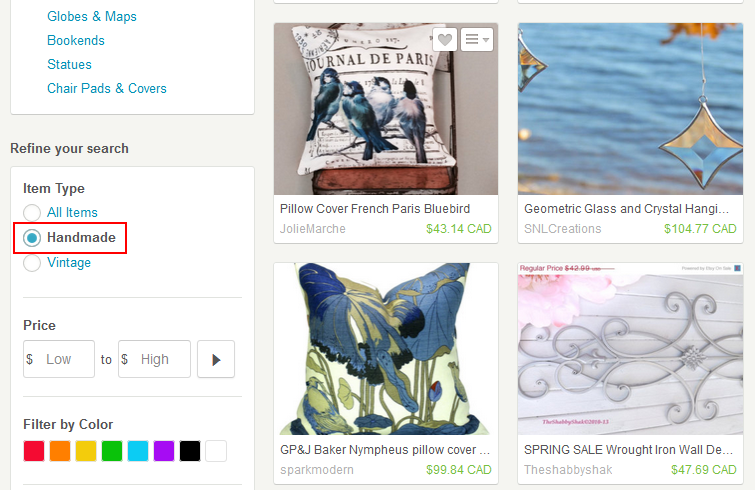755x490 pixels.
Task: Open the list menu icon on bluebird pillow
Action: coord(477,39)
